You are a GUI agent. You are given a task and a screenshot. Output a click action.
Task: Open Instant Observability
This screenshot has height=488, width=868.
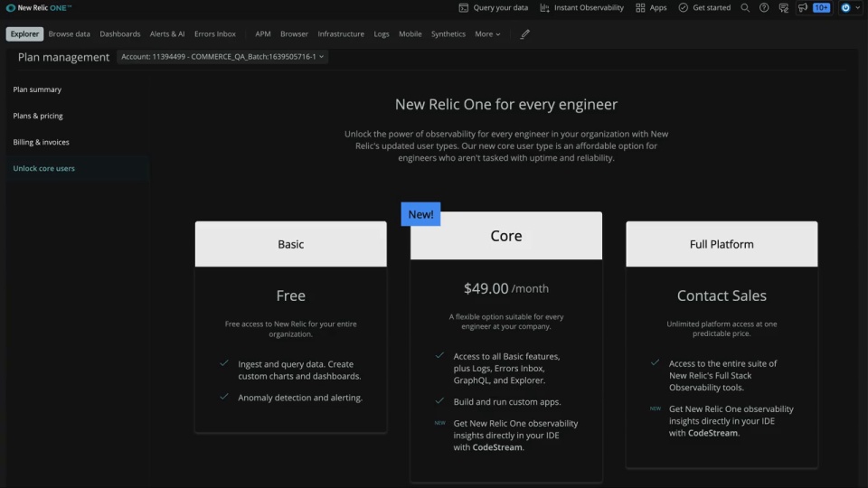(581, 8)
